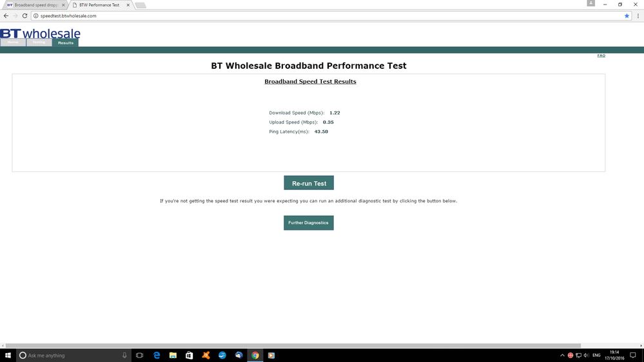Click the Chrome taskbar icon
The image size is (644, 362).
(255, 356)
